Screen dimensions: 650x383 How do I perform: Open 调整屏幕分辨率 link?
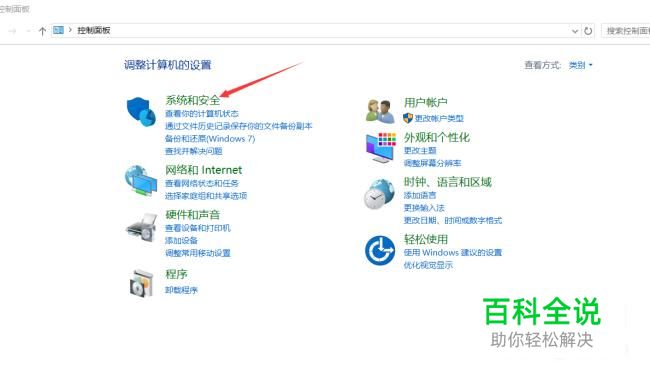432,163
